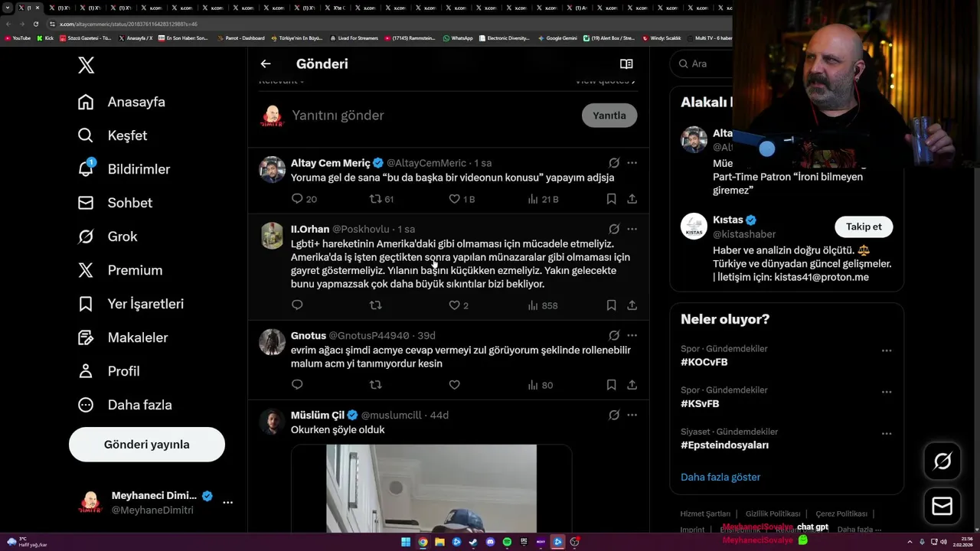Share Gnotus's comment
The width and height of the screenshot is (980, 551).
tap(632, 385)
